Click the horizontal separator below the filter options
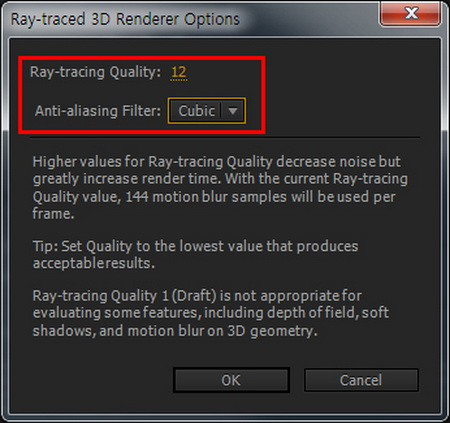450x423 pixels. click(x=225, y=137)
